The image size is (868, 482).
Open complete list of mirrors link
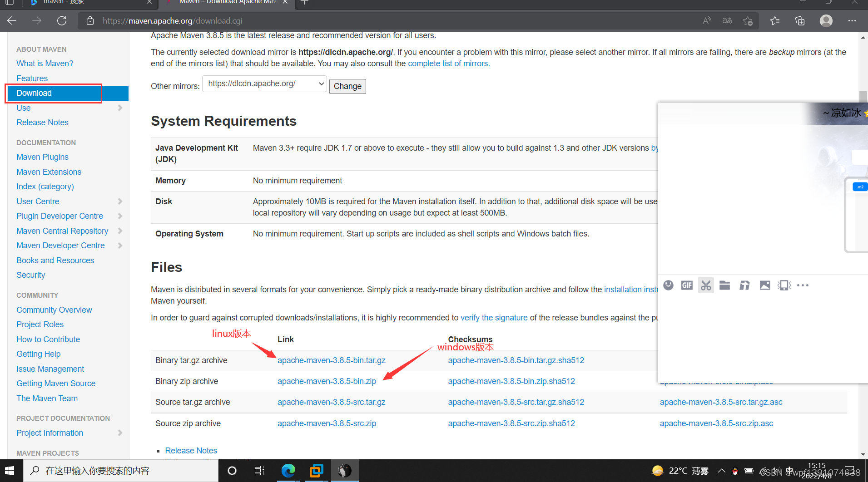click(449, 64)
